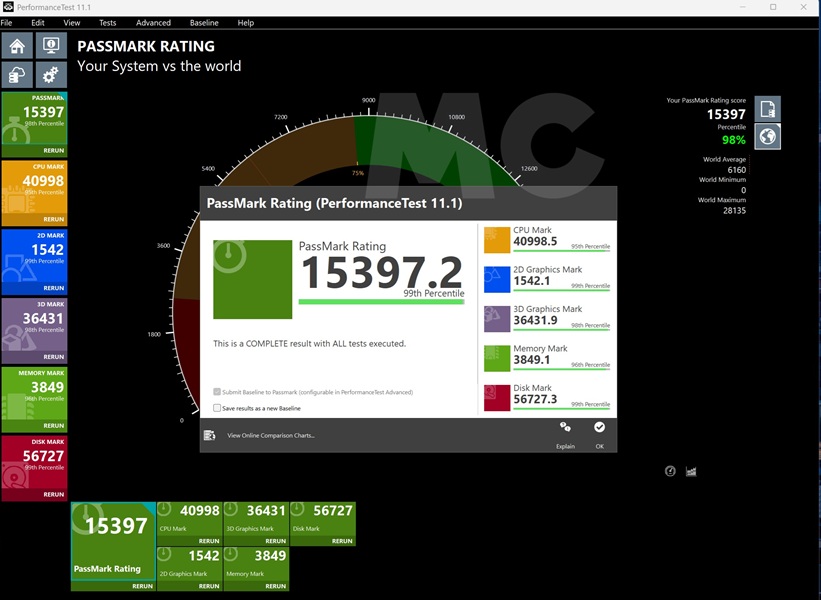Open the View menu
The height and width of the screenshot is (600, 821).
pyautogui.click(x=72, y=23)
